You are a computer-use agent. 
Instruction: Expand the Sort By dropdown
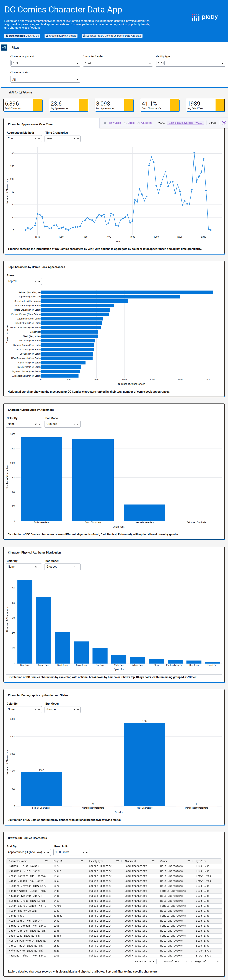tap(48, 853)
